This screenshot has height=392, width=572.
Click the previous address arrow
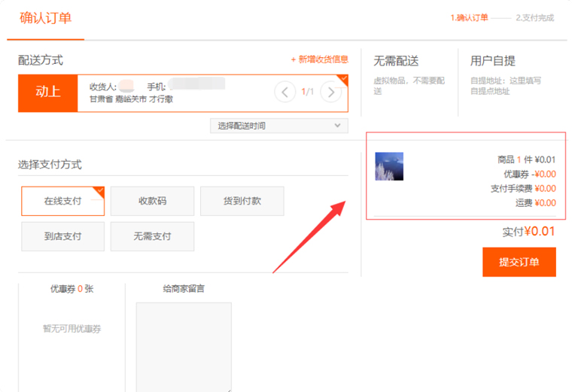[x=284, y=93]
